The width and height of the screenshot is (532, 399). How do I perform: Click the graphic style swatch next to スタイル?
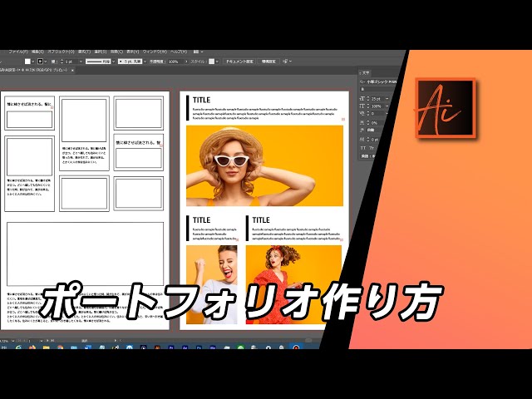pyautogui.click(x=211, y=62)
